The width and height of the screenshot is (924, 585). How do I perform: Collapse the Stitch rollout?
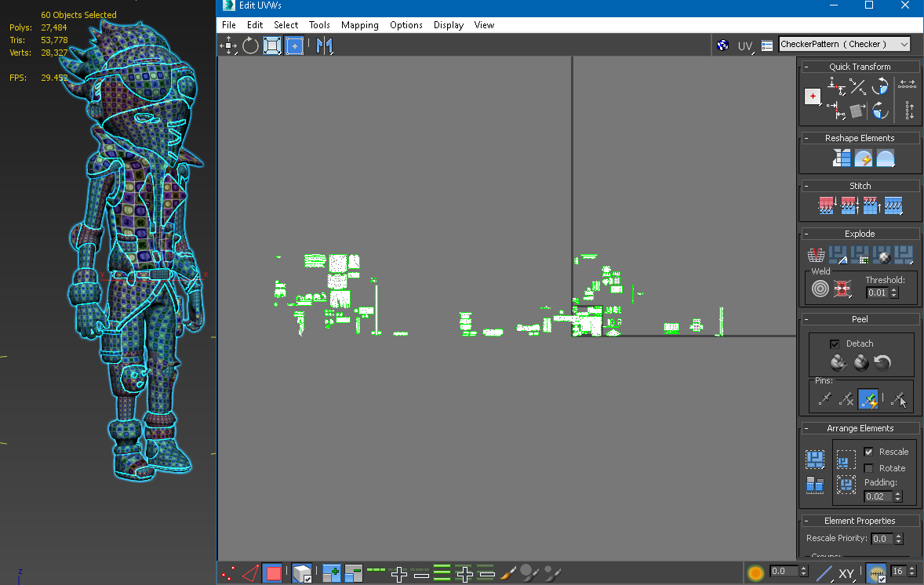click(806, 186)
